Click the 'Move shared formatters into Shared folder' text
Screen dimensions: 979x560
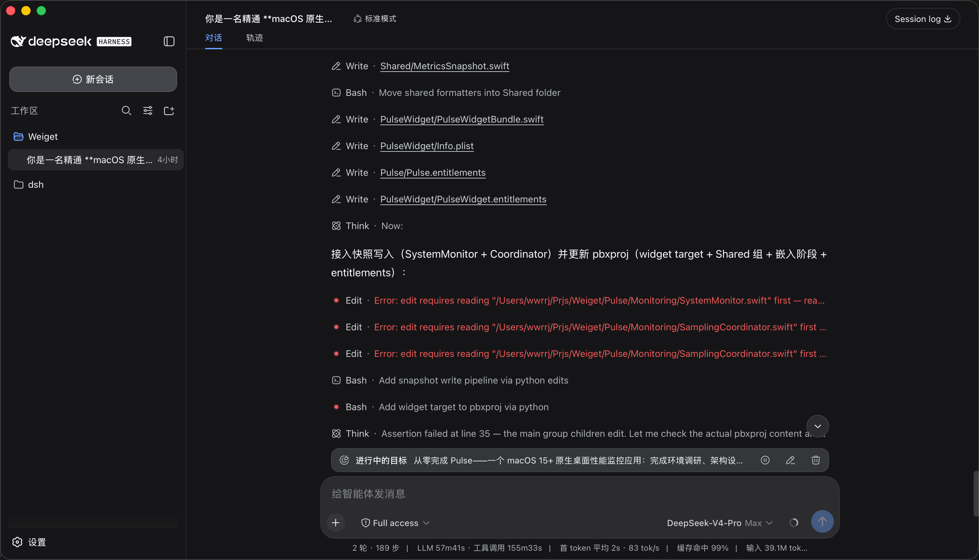[x=469, y=93]
